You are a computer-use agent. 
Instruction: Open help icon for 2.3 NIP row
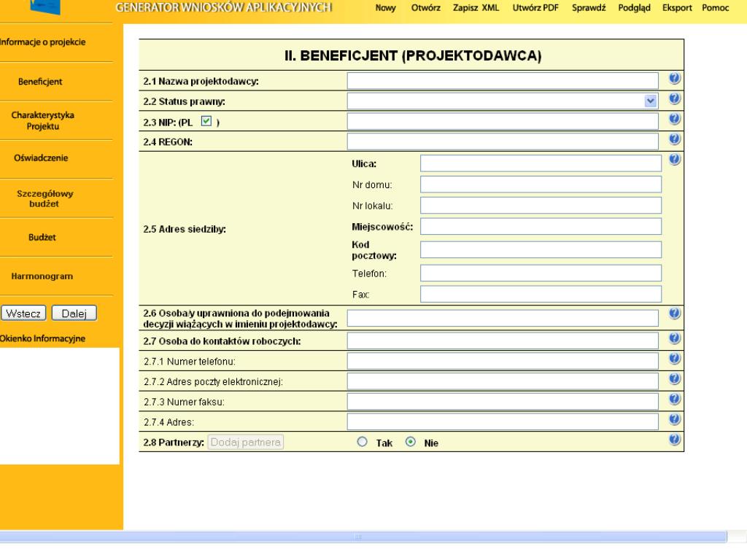pyautogui.click(x=674, y=119)
